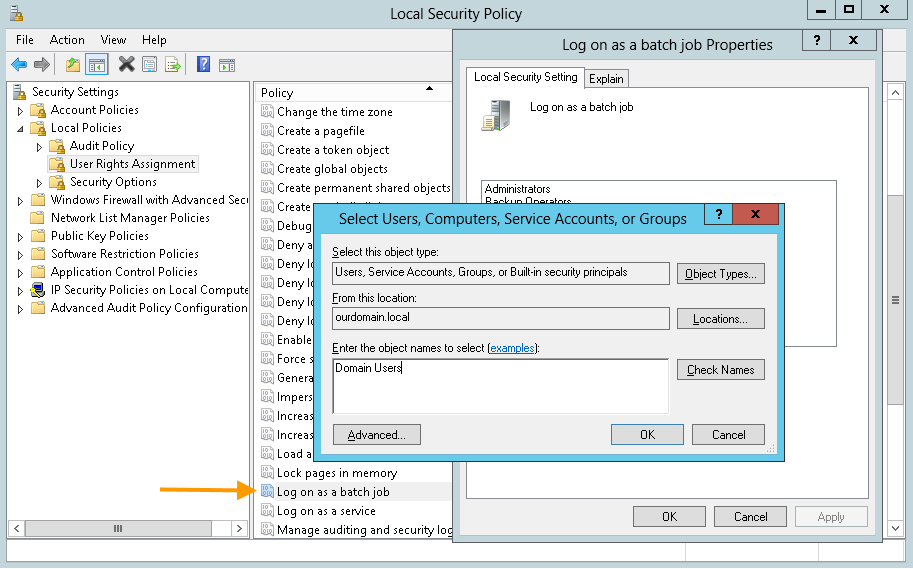Click the Back arrow toolbar icon
Image resolution: width=913 pixels, height=569 pixels.
[x=19, y=65]
